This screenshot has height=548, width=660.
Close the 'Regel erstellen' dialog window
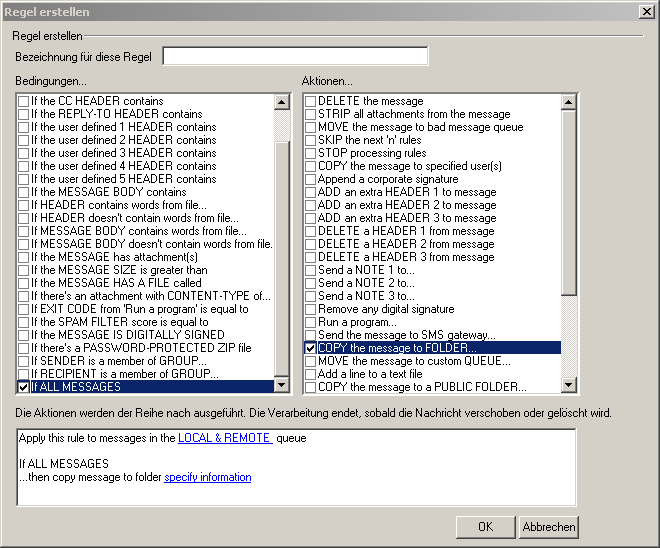646,11
